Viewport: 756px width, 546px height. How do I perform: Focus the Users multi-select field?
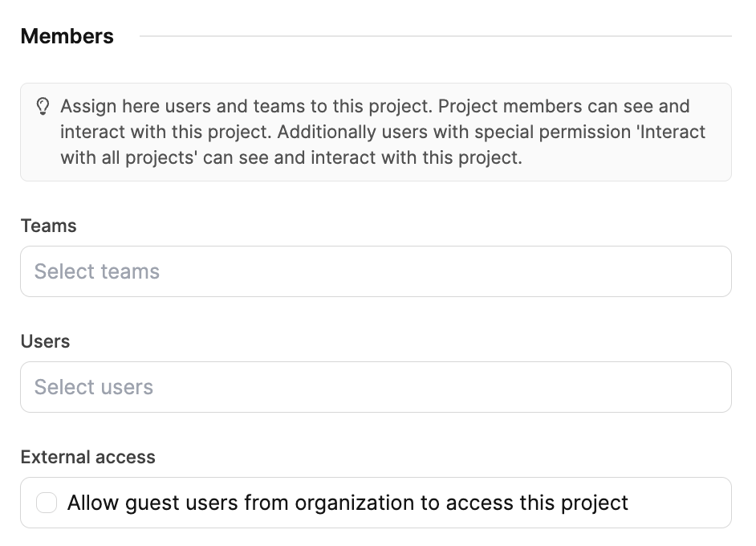click(482, 387)
